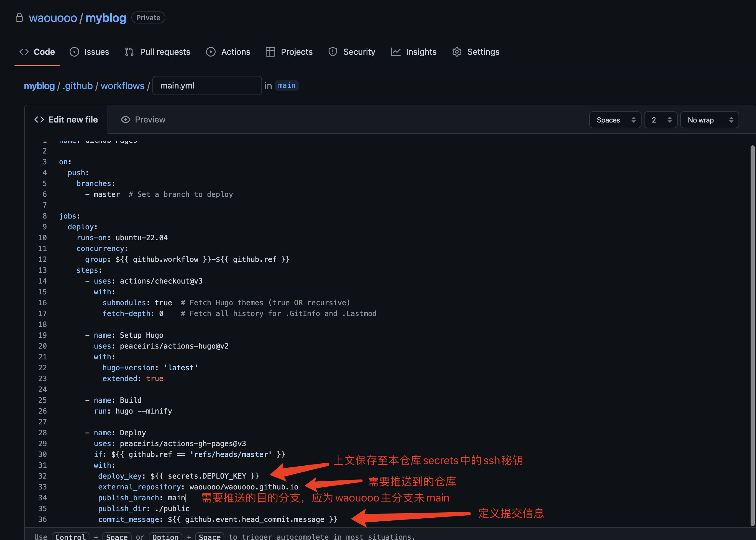Open the waouooo owner link
This screenshot has height=540, width=756.
point(53,18)
